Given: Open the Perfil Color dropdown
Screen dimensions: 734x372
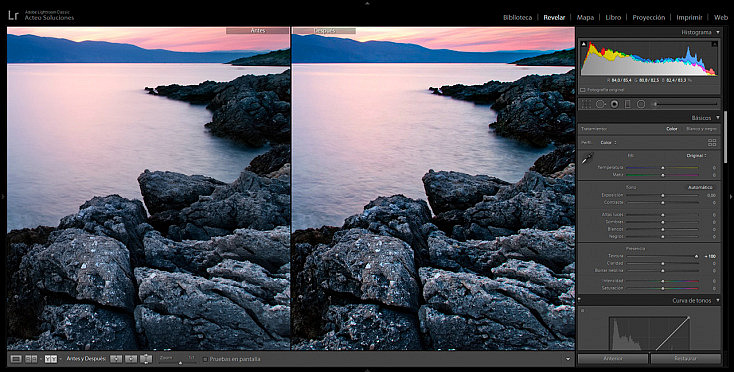Looking at the screenshot, I should coord(608,142).
